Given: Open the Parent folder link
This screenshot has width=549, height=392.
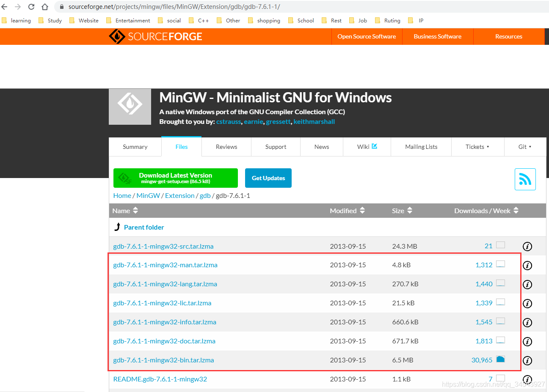Looking at the screenshot, I should pyautogui.click(x=144, y=227).
